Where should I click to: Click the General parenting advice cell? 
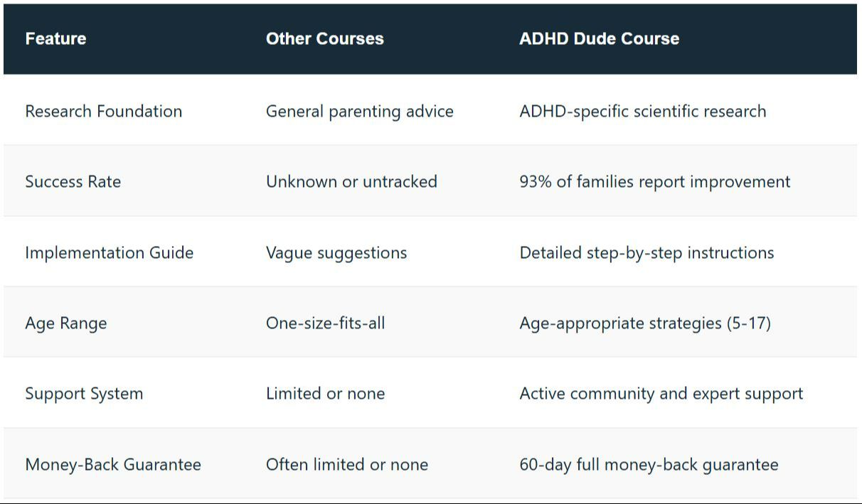[359, 111]
